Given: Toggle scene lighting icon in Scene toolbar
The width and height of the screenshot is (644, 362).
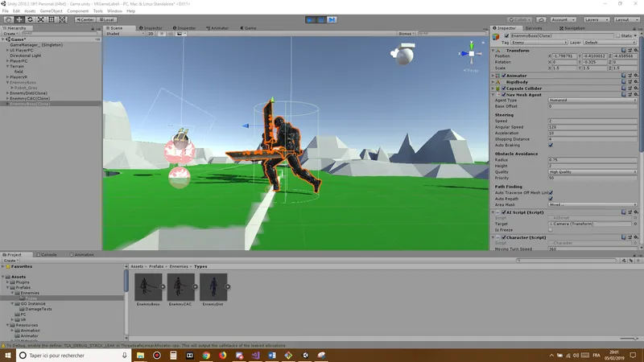Looking at the screenshot, I should pos(162,34).
